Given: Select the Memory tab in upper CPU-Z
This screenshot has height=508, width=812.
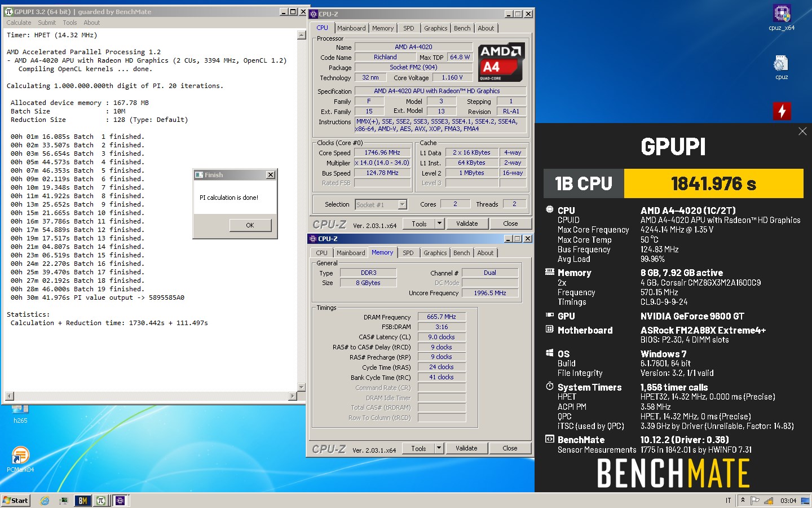Looking at the screenshot, I should click(383, 28).
